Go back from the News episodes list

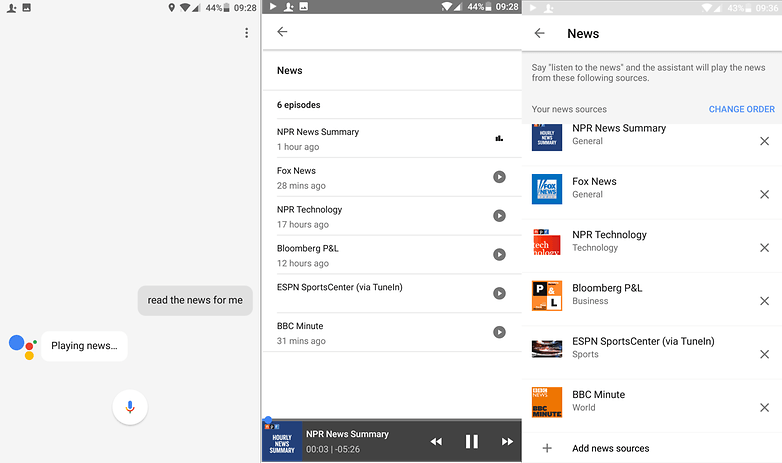pyautogui.click(x=282, y=32)
